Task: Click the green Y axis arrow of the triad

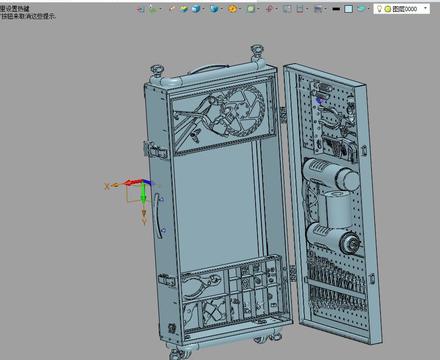Action: pos(143,194)
